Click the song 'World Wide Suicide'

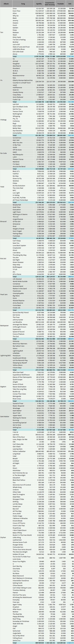pos(20,281)
